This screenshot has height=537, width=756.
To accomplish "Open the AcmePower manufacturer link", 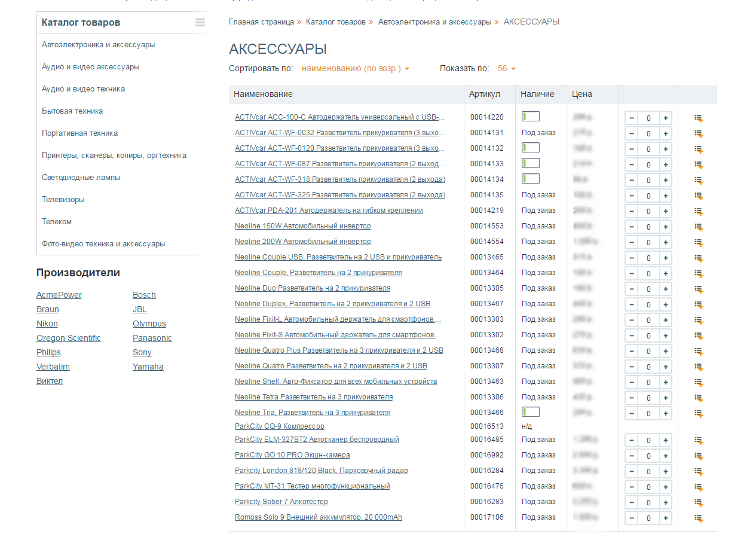I will 59,295.
